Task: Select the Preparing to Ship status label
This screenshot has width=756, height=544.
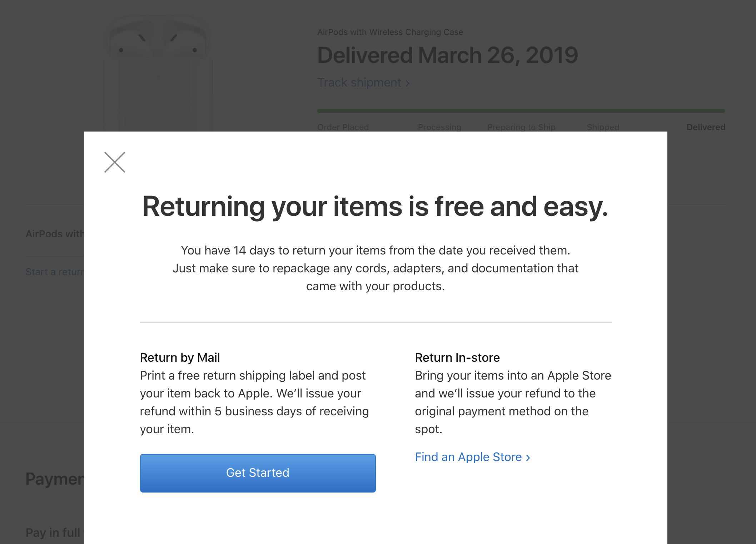Action: (521, 127)
